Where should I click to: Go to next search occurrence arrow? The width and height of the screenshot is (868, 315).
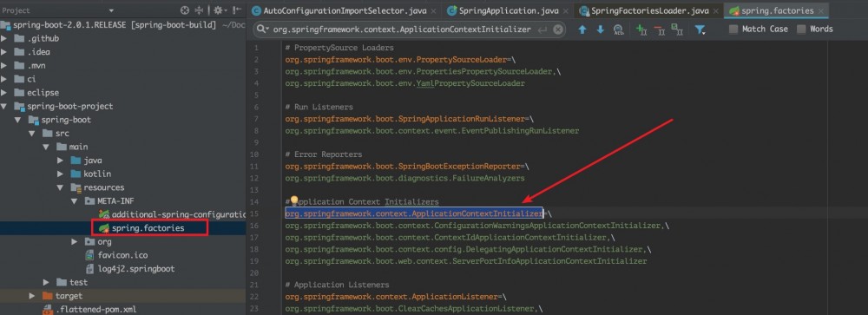(x=600, y=30)
